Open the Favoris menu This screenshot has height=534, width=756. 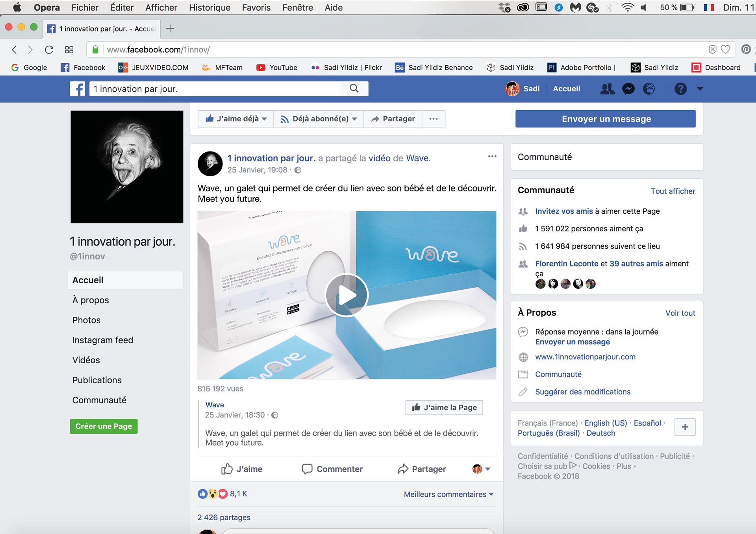(x=256, y=7)
